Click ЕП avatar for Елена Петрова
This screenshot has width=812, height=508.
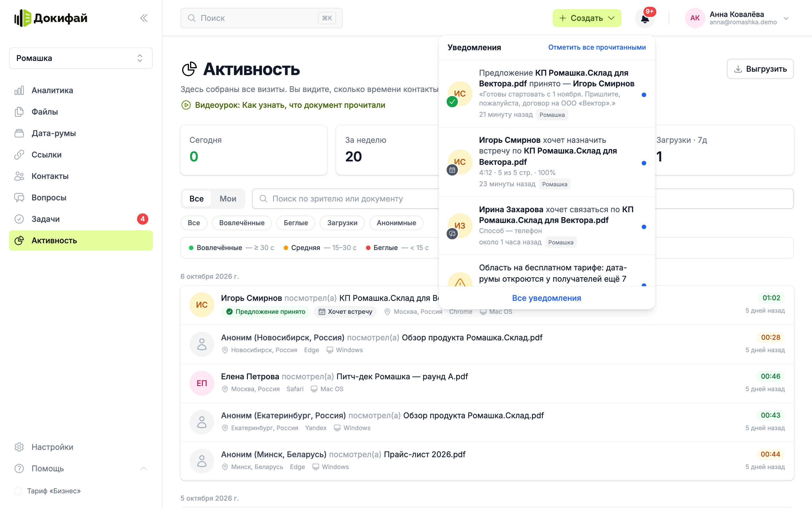click(202, 383)
